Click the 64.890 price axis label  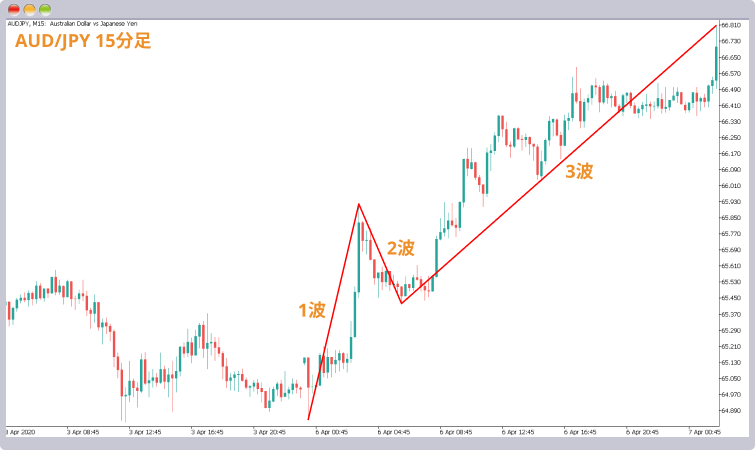(x=731, y=411)
